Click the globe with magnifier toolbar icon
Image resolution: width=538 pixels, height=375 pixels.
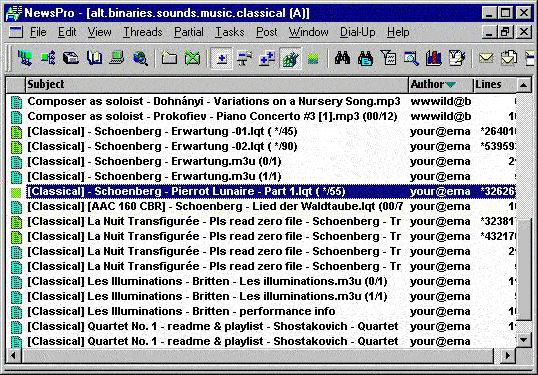tap(140, 58)
